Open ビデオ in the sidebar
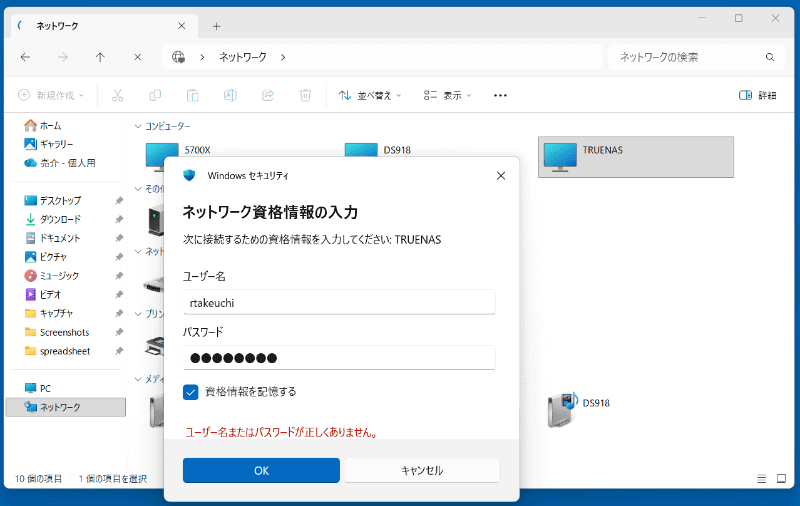The height and width of the screenshot is (506, 800). coord(43,295)
